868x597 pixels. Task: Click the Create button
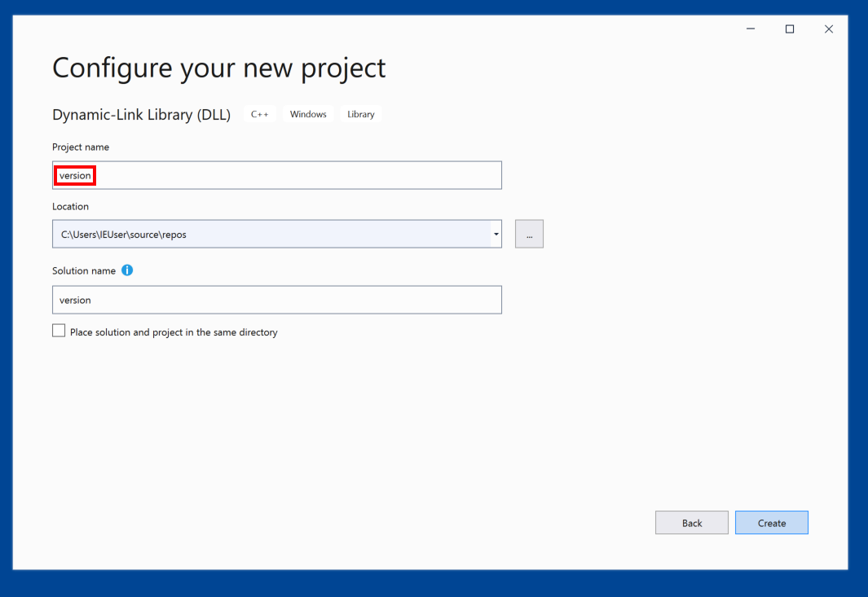coord(771,523)
